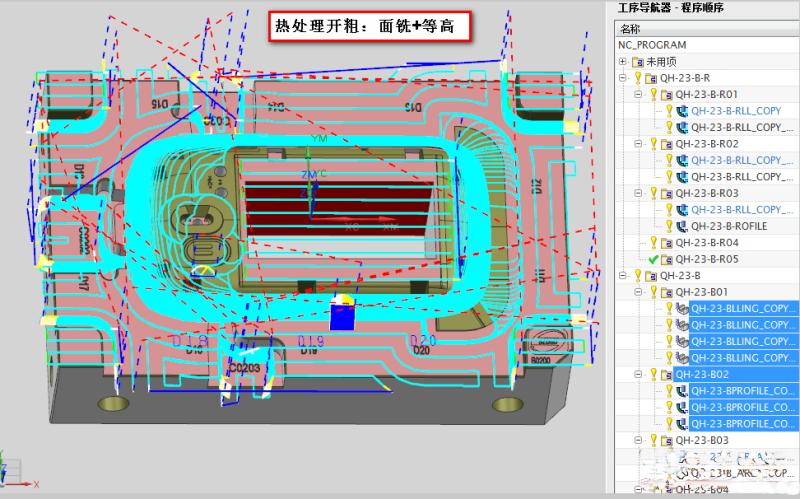Click the QH-23-B-ROFILE operation icon
800x499 pixels.
pos(683,226)
